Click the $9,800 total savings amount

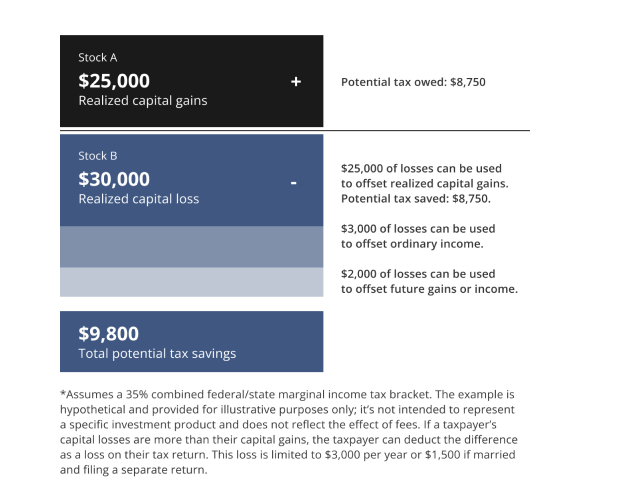(108, 334)
